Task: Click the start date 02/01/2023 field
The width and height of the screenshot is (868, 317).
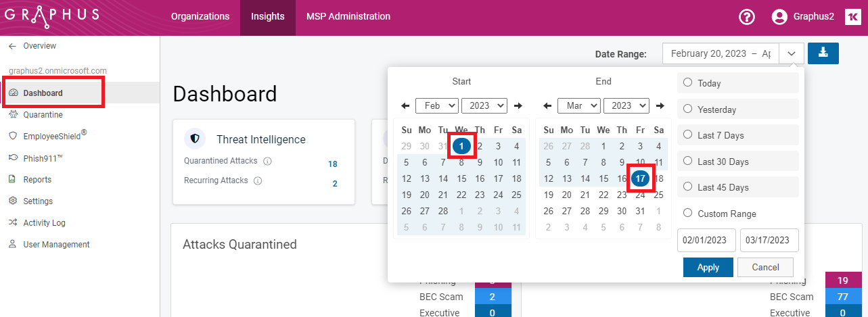Action: (706, 241)
